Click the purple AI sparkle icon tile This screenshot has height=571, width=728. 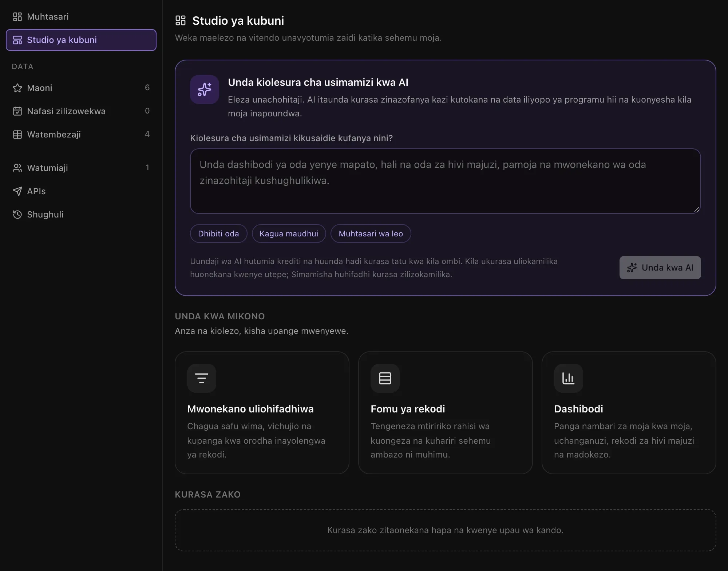pyautogui.click(x=205, y=89)
